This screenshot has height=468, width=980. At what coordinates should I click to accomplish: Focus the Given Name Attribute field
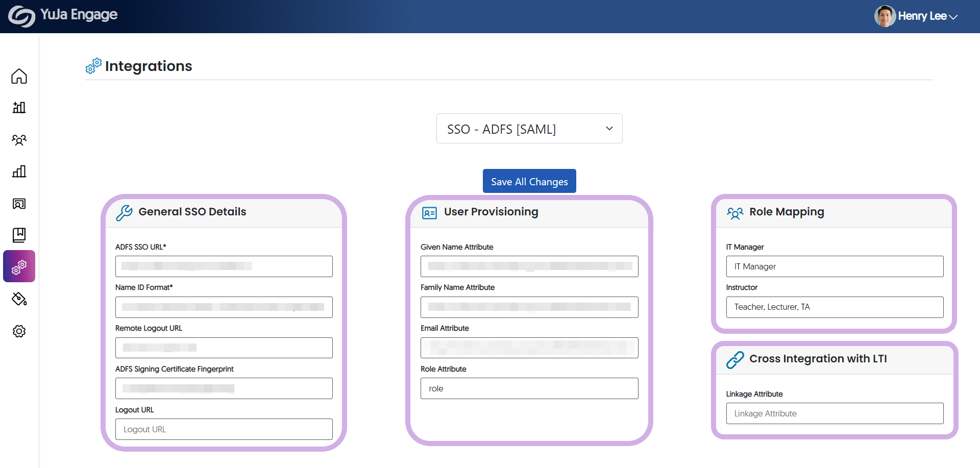(x=529, y=266)
